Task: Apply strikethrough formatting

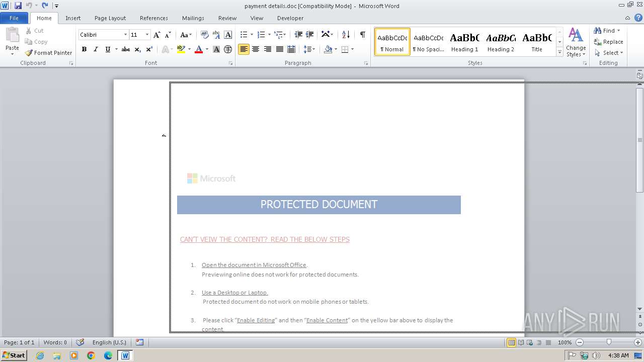Action: [126, 49]
